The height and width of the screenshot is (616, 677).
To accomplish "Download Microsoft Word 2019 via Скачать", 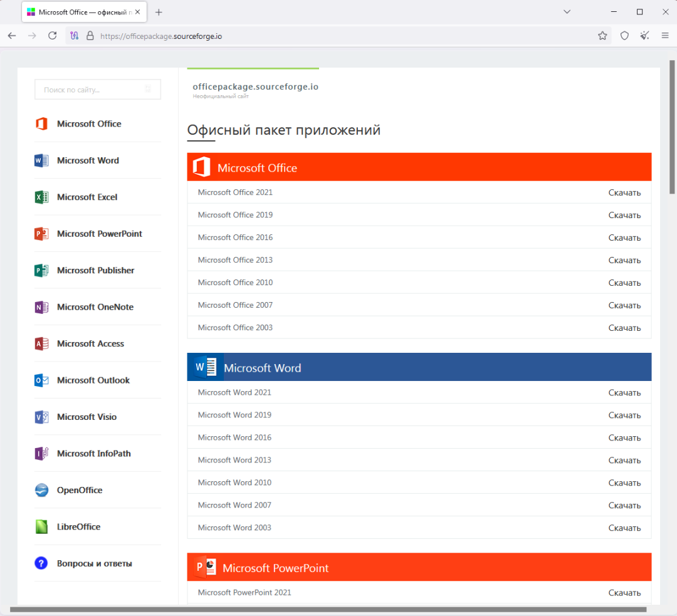I will (624, 415).
